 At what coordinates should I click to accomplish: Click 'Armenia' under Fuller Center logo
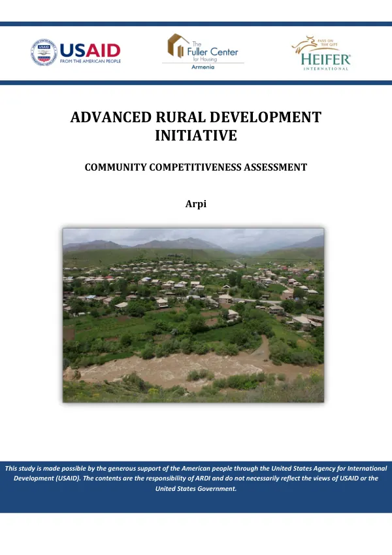click(x=203, y=67)
